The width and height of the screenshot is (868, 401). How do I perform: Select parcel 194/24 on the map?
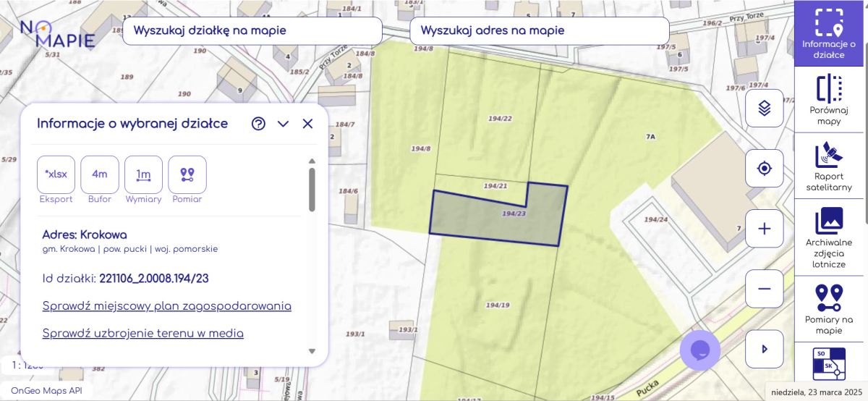[655, 219]
